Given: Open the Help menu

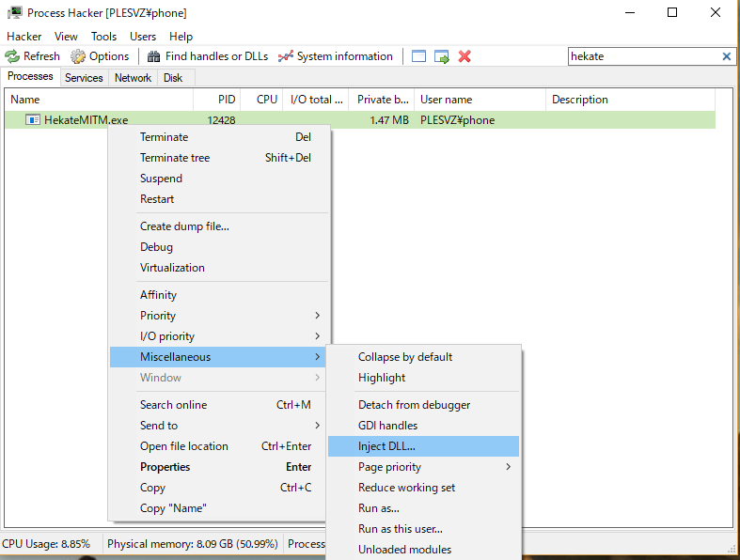Looking at the screenshot, I should [x=181, y=37].
